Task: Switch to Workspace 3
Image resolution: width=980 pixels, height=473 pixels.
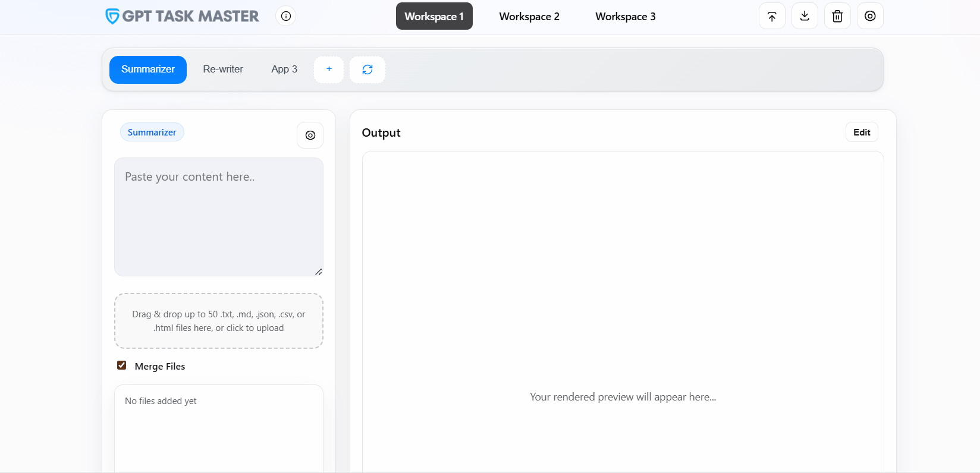Action: (x=625, y=17)
